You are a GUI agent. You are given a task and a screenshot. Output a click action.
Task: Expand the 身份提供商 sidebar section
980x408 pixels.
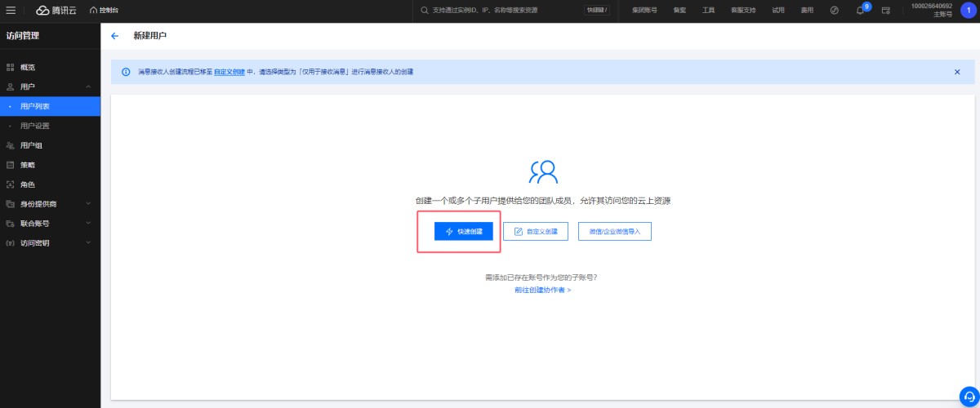(88, 204)
